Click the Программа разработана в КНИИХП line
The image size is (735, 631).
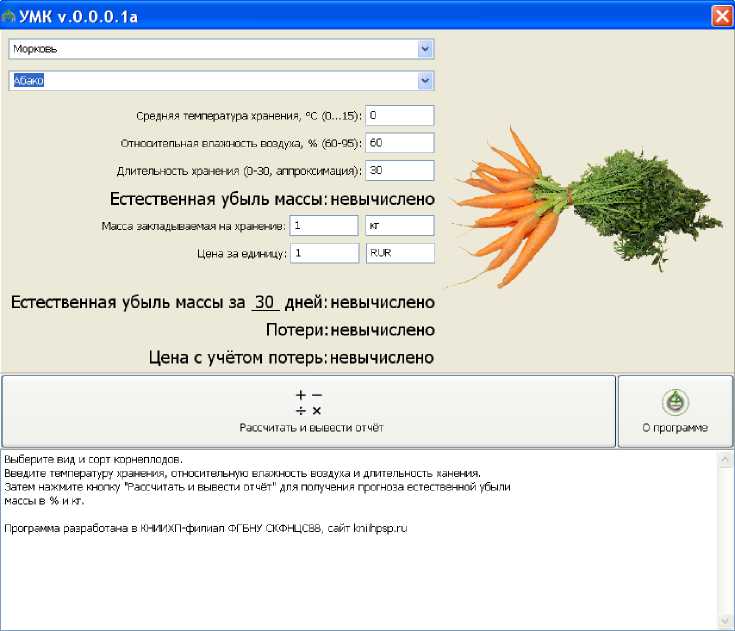point(206,528)
